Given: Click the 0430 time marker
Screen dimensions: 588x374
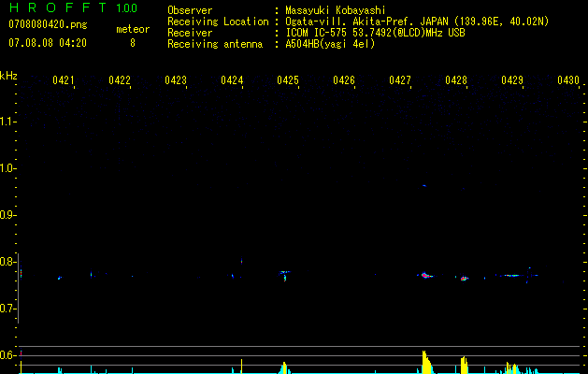Looking at the screenshot, I should point(568,80).
